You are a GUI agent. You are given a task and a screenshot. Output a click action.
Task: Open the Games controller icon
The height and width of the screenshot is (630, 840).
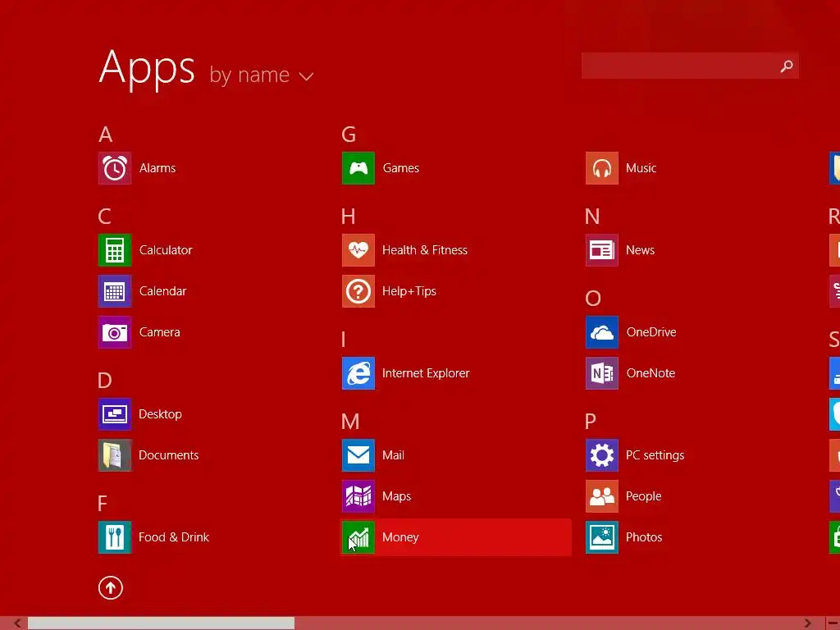[x=358, y=168]
